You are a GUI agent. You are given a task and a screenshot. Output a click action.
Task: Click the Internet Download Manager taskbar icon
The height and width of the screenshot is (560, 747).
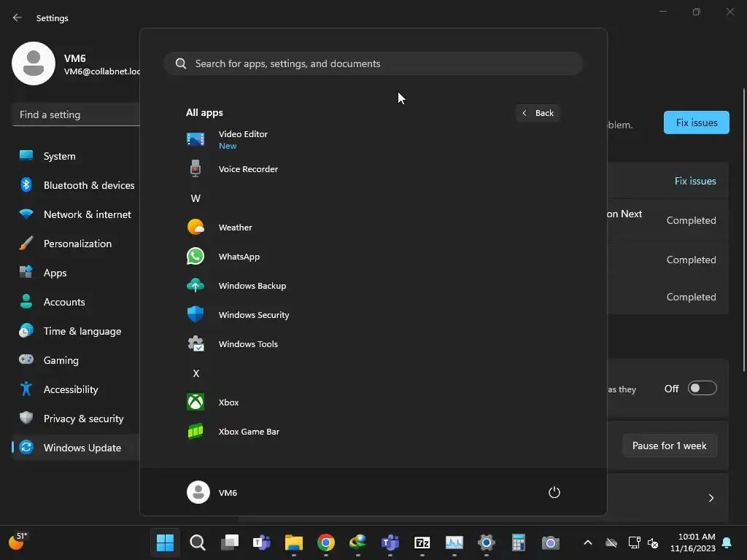point(357,542)
